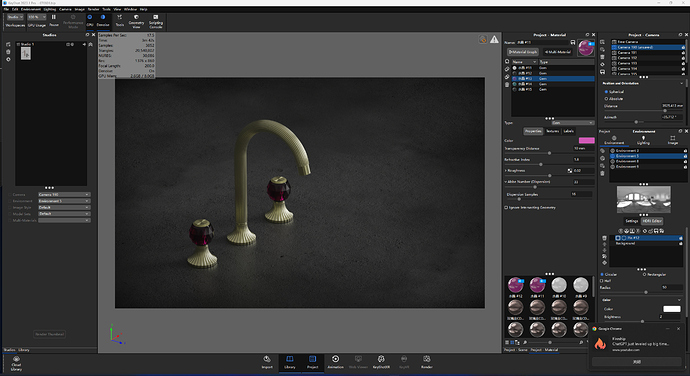The height and width of the screenshot is (376, 690).
Task: Choose the Rectangular pin shape option
Action: point(644,274)
